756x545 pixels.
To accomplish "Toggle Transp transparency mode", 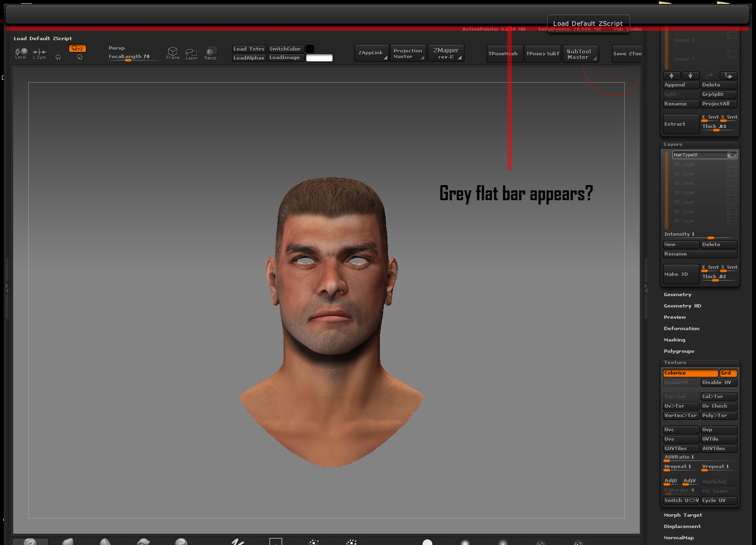I will tap(210, 53).
